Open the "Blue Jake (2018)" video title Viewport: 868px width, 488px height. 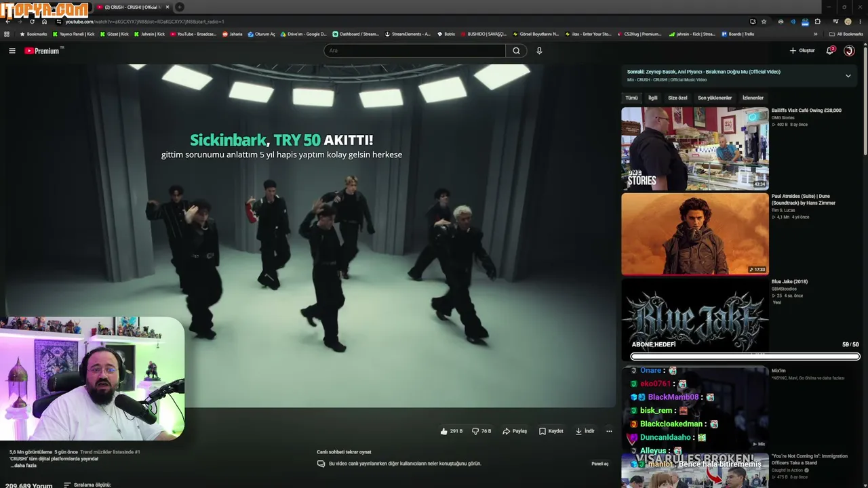(789, 281)
